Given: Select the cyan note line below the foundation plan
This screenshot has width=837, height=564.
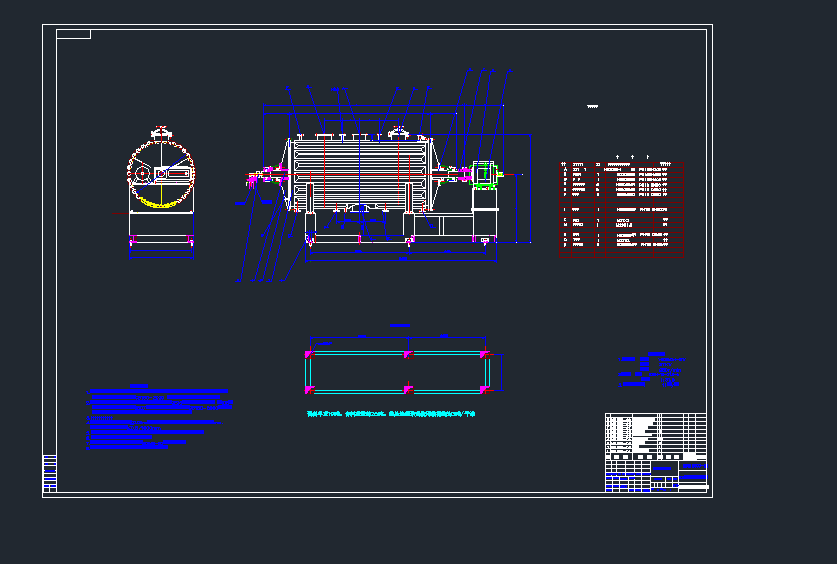Looking at the screenshot, I should pos(390,413).
